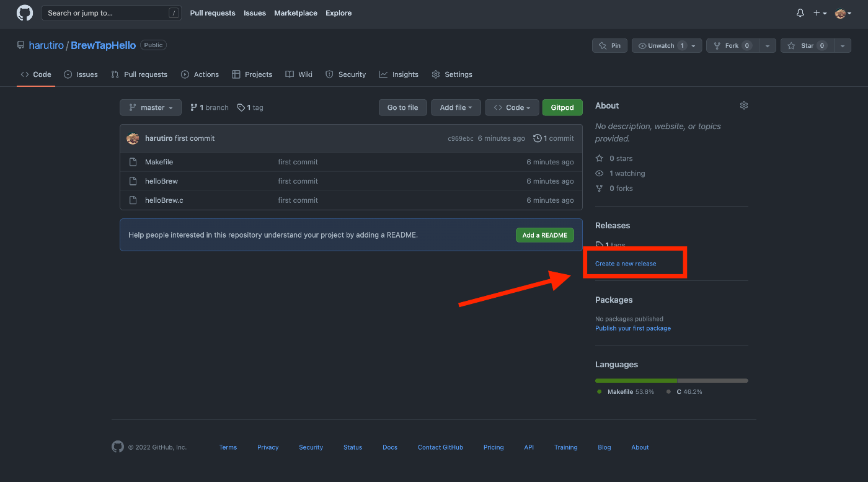
Task: Open Status link in footer
Action: coord(353,447)
